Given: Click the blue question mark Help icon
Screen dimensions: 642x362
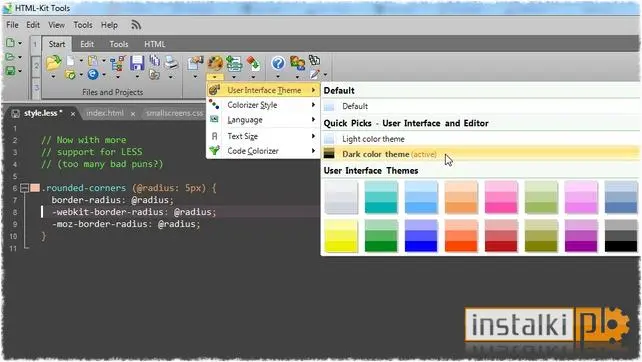Looking at the screenshot, I should 278,63.
